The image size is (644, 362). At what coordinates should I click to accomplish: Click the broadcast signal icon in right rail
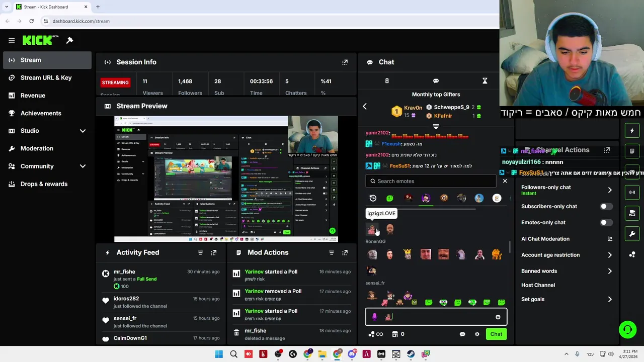click(x=632, y=192)
